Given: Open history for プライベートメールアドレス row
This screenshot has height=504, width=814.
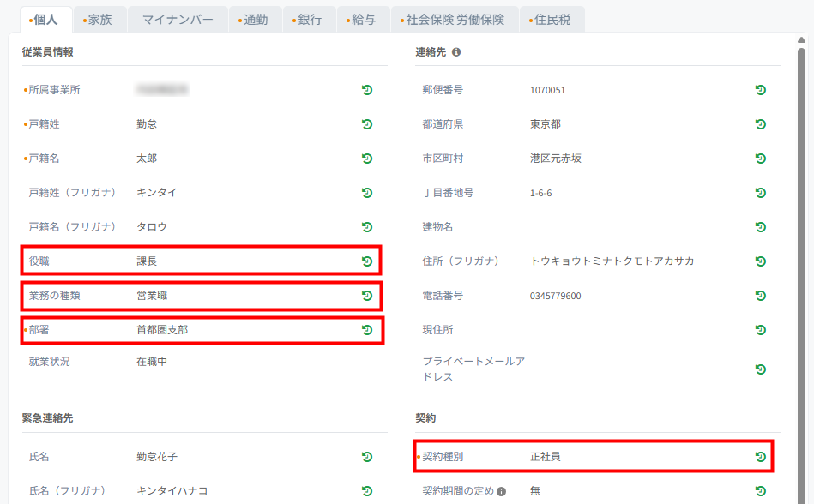Looking at the screenshot, I should [x=761, y=369].
